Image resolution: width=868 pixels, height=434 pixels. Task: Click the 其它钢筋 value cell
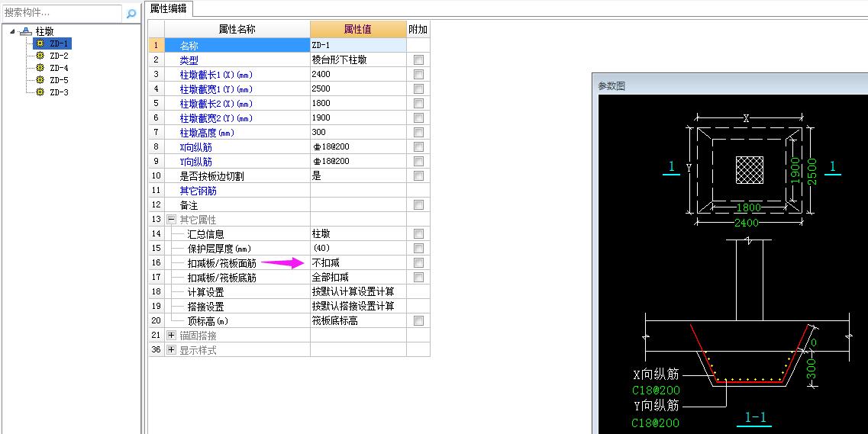tap(358, 190)
